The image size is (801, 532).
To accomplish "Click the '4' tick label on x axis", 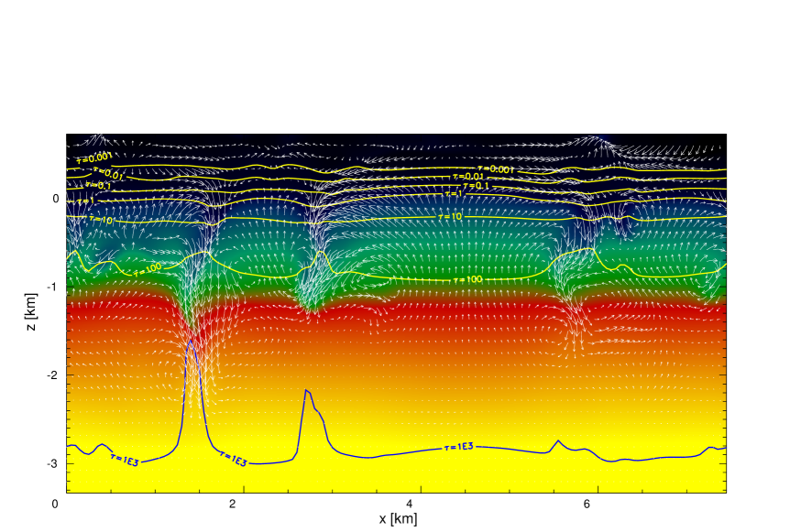I will 410,505.
